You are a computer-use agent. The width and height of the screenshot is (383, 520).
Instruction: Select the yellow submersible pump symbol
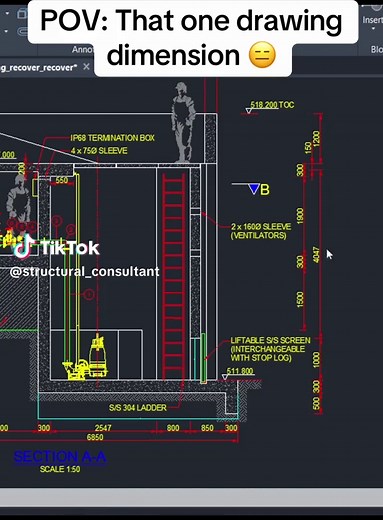click(x=87, y=360)
